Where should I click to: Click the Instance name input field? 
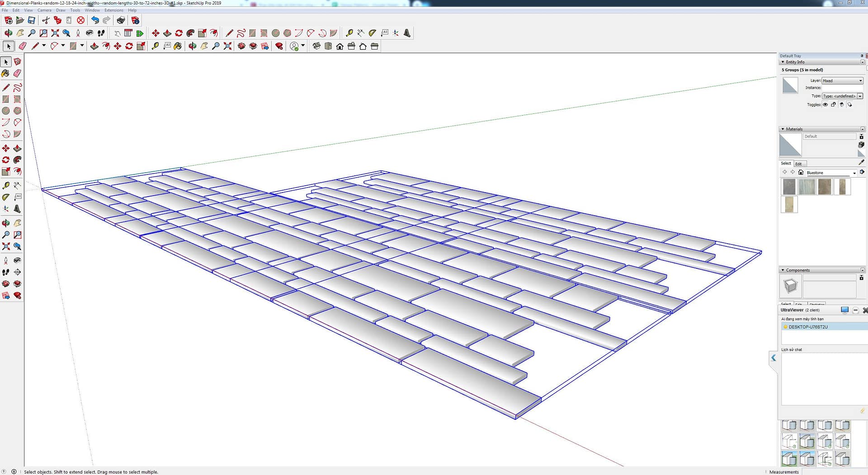pyautogui.click(x=842, y=88)
